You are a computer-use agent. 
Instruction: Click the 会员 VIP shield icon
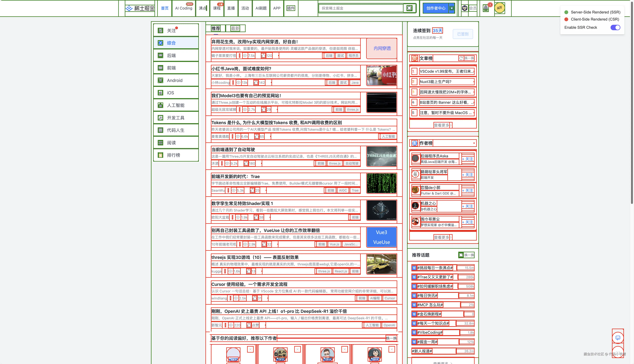[465, 8]
